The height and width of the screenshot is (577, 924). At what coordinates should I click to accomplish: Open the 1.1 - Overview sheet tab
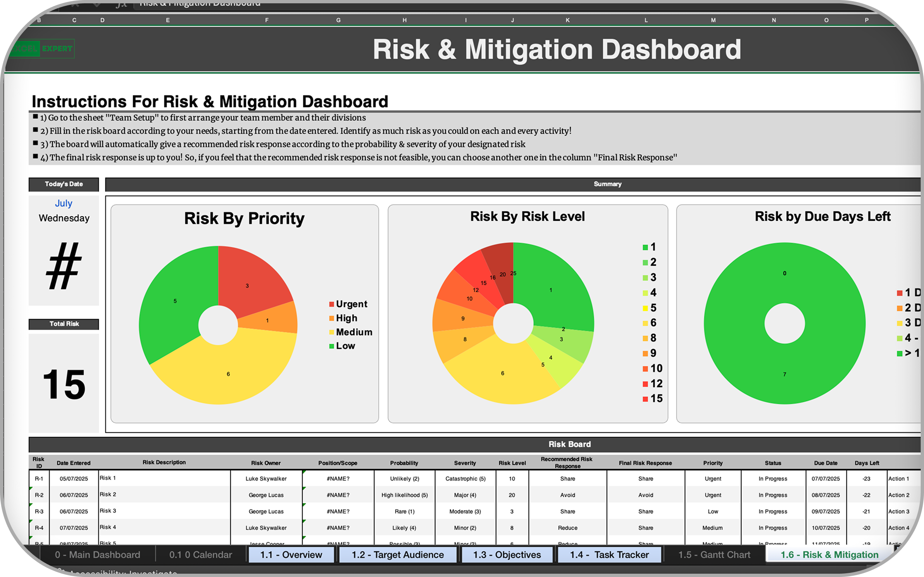coord(291,555)
